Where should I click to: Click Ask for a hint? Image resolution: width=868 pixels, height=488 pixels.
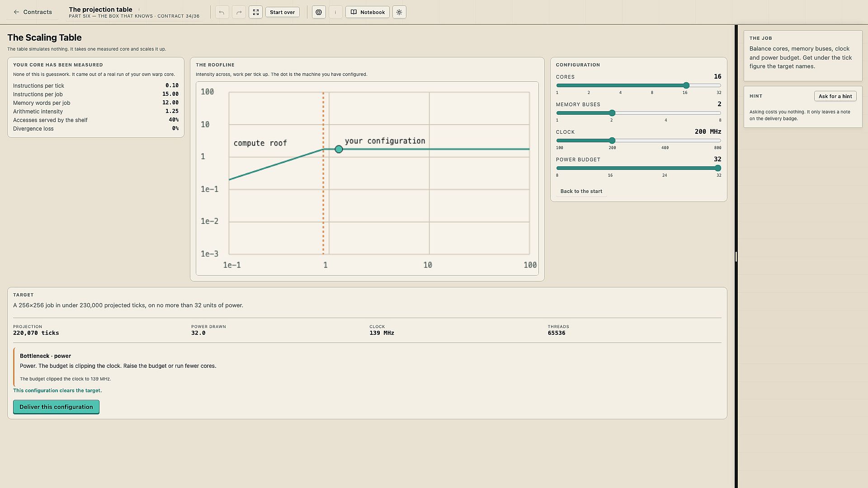pos(835,96)
